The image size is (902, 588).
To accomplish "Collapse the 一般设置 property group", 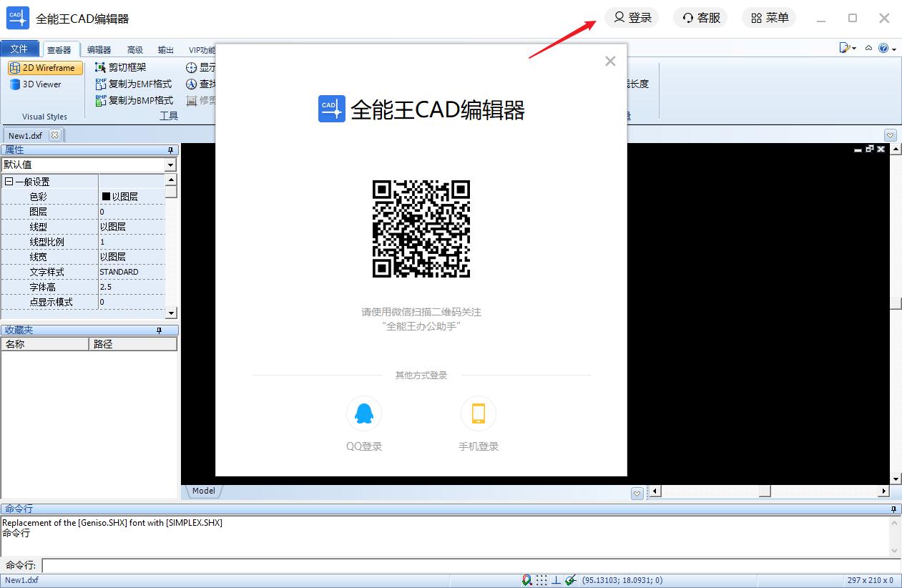I will pyautogui.click(x=9, y=182).
